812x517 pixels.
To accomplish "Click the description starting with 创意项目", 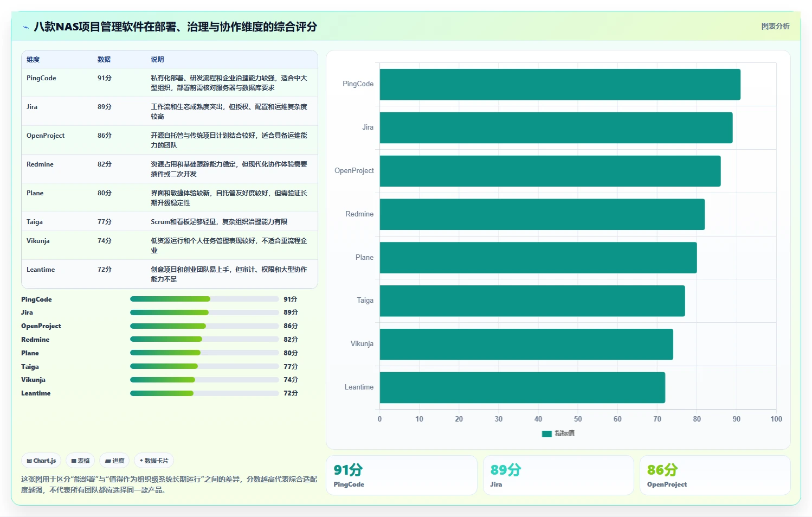I will [229, 275].
